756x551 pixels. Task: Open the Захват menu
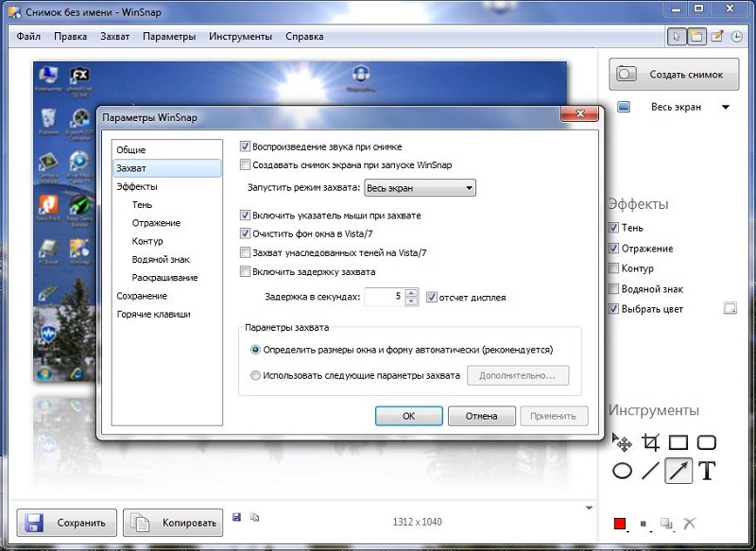[114, 37]
